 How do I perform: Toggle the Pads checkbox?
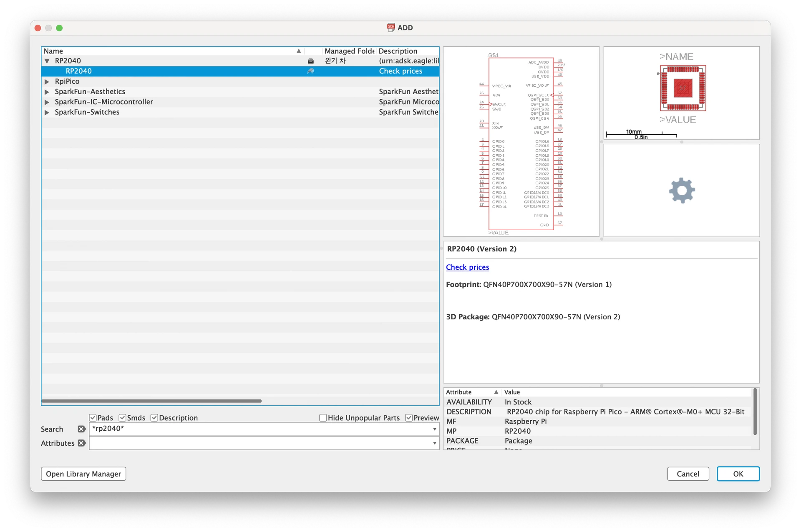(93, 418)
